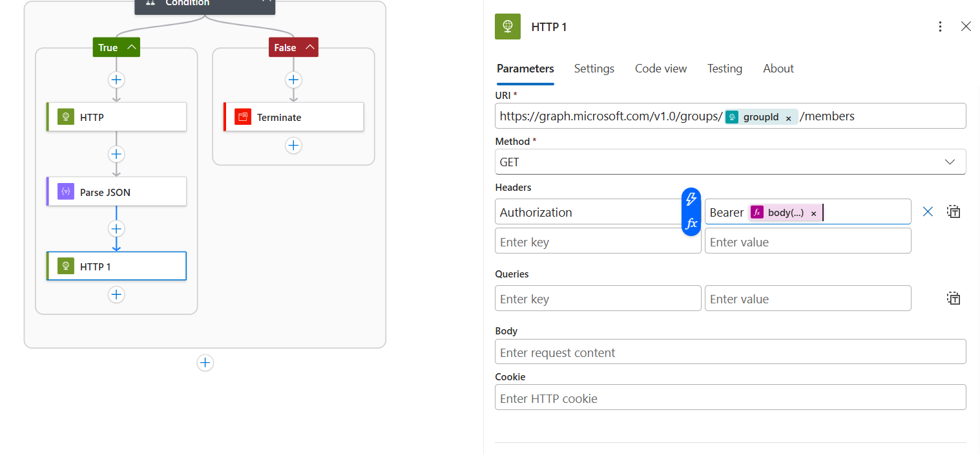Remove the groupId token from URI

(788, 118)
